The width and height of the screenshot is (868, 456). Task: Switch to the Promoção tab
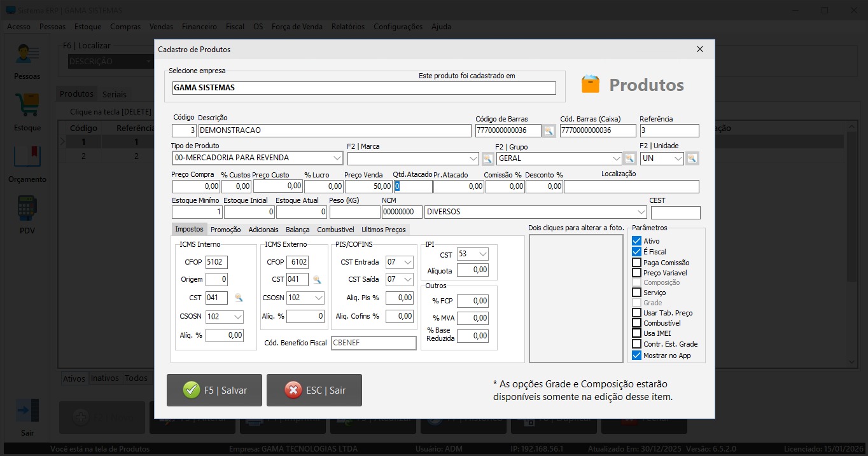(x=225, y=230)
